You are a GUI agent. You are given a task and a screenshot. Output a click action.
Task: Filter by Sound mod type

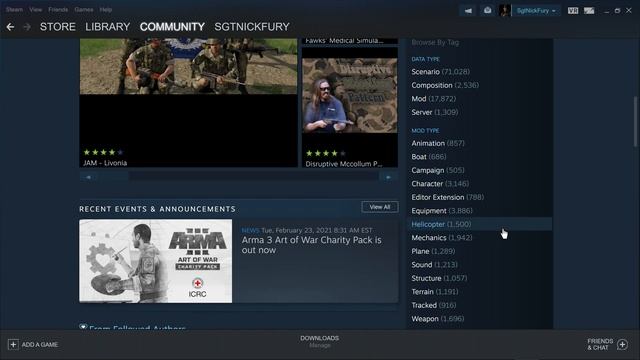click(434, 264)
